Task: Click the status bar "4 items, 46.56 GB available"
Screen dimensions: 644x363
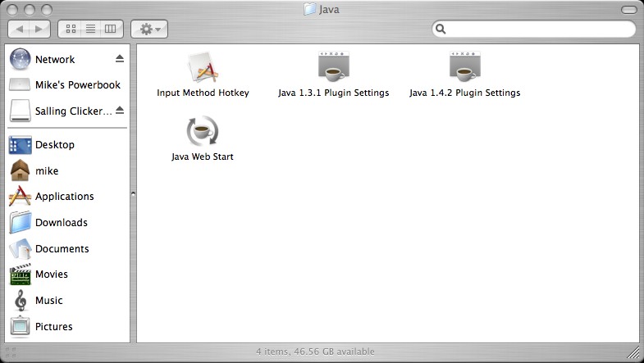Action: click(315, 352)
